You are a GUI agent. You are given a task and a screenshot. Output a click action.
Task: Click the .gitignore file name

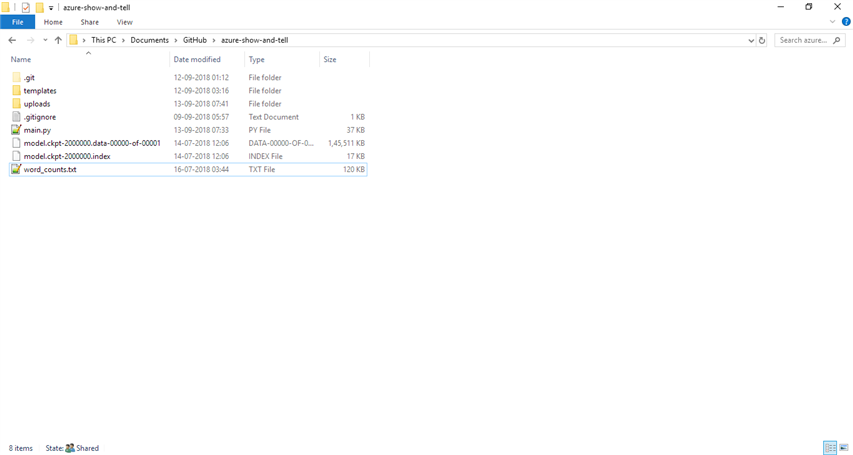coord(40,117)
